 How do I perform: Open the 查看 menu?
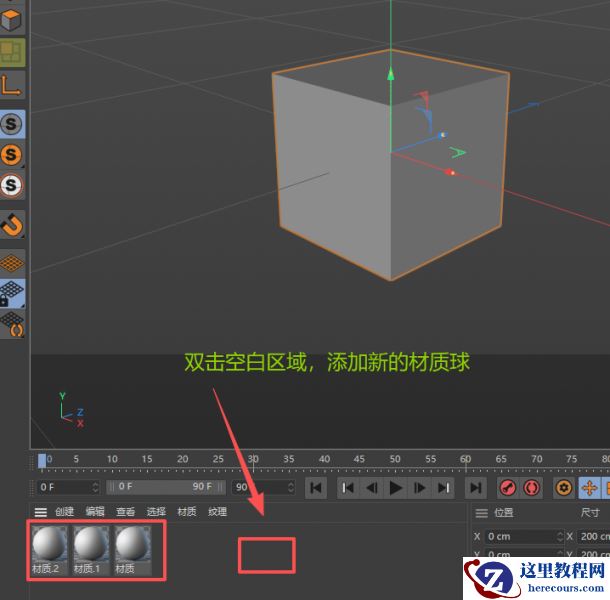(126, 512)
